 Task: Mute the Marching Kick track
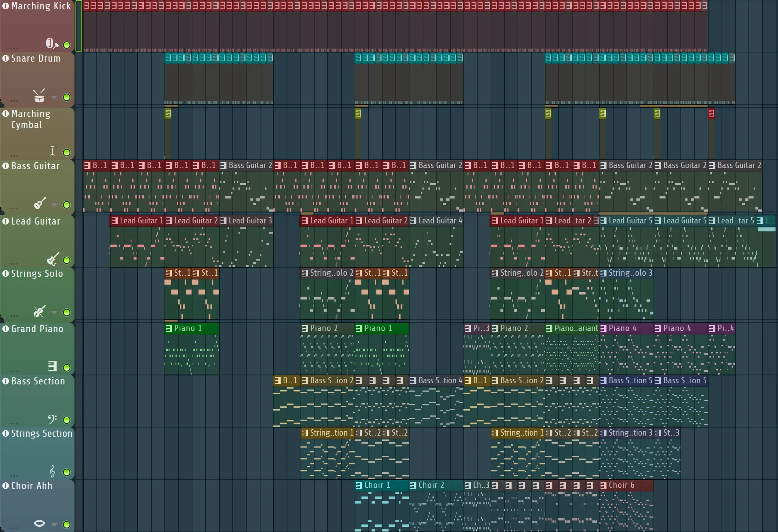pos(67,45)
